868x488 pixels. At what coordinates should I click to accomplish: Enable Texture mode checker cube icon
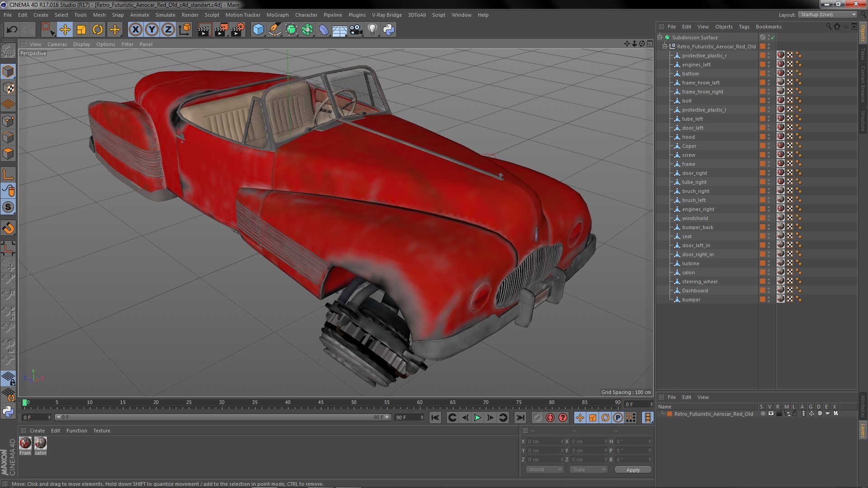tap(8, 88)
